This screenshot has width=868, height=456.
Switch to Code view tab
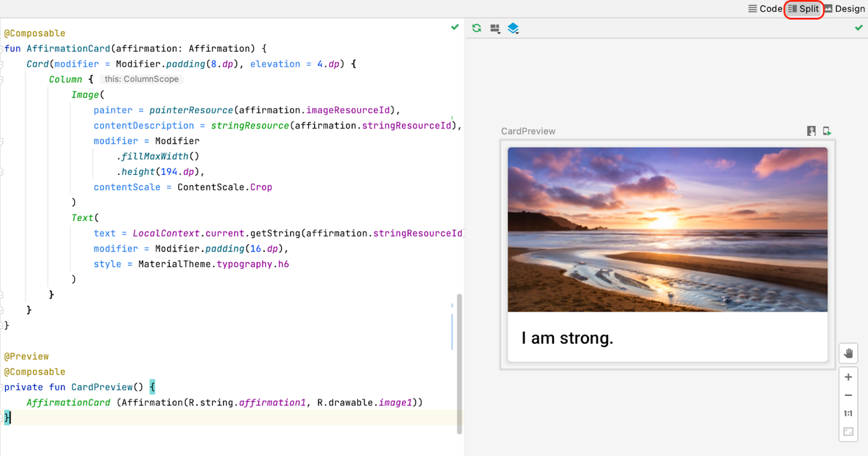click(764, 8)
